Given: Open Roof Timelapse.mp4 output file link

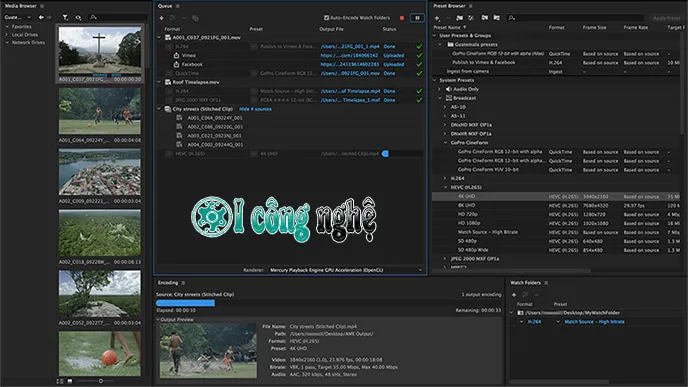Looking at the screenshot, I should pos(350,91).
